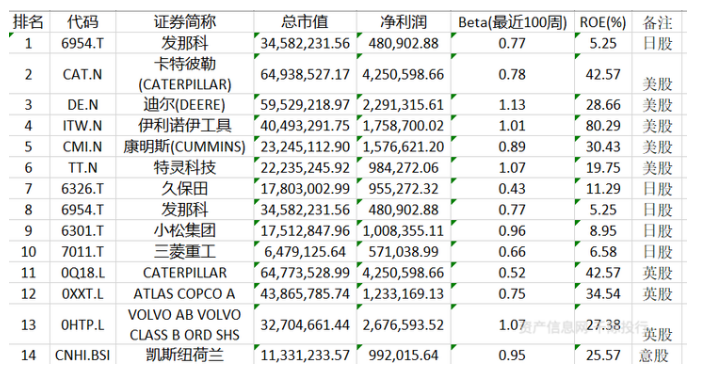This screenshot has height=378, width=701.
Task: Click the ATLAS COPCO A cell
Action: (185, 294)
